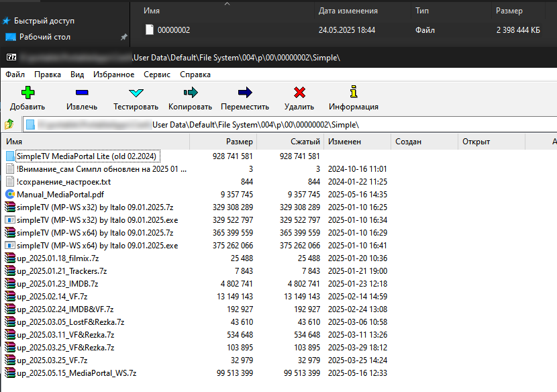Click the yellow Info (Информация) icon

click(354, 91)
